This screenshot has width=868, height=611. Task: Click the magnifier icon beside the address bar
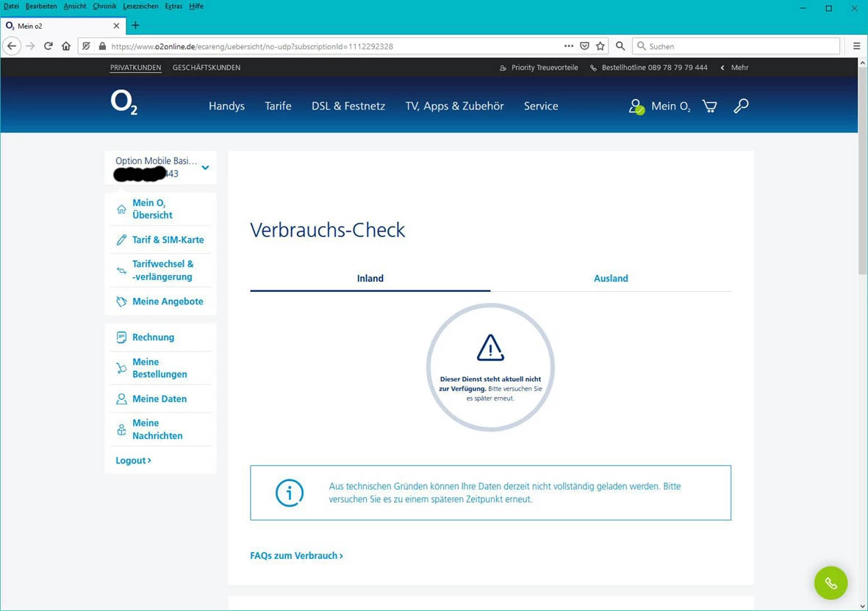coord(620,46)
